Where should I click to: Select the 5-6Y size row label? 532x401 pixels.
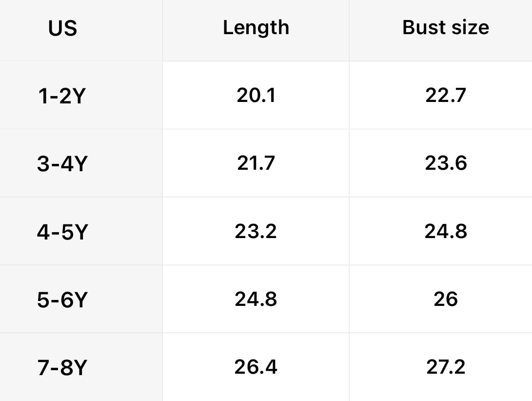tap(61, 300)
